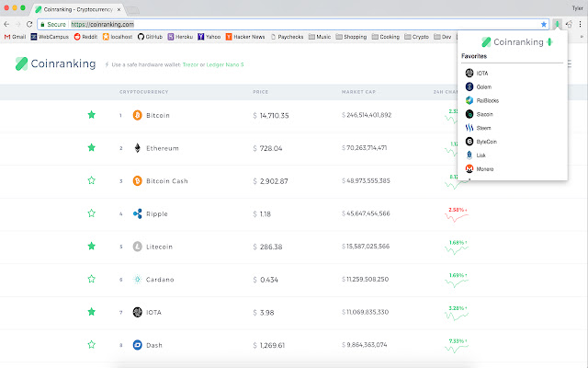Image resolution: width=588 pixels, height=368 pixels.
Task: Toggle the IOTA row favorite star
Action: (x=92, y=312)
